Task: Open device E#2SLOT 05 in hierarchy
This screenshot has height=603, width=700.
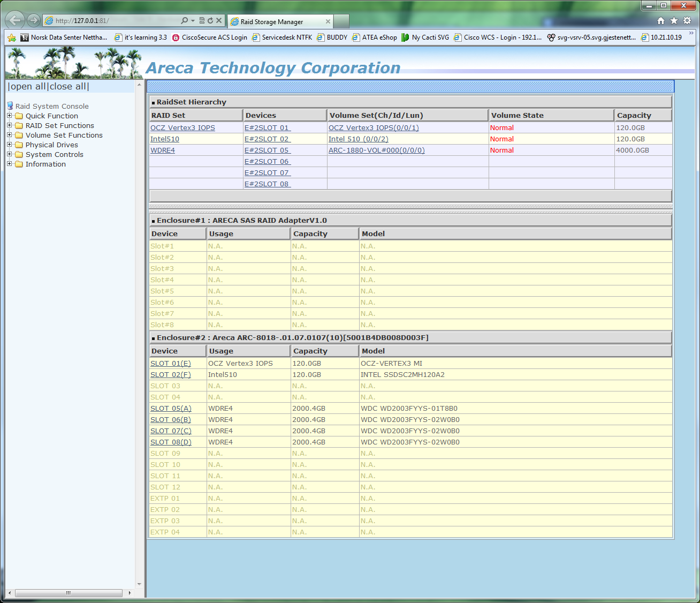Action: pyautogui.click(x=268, y=150)
